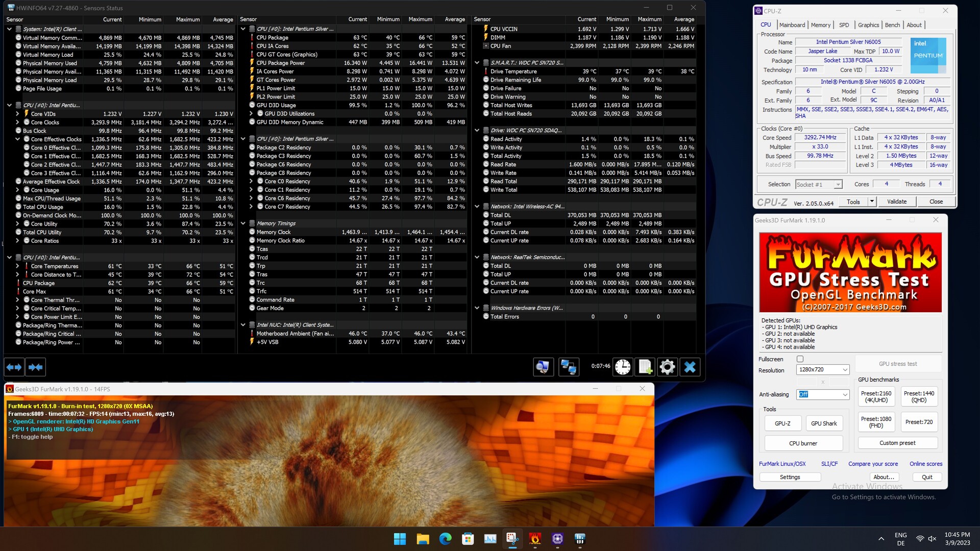Run Preset:1080 FHD benchmark

876,422
